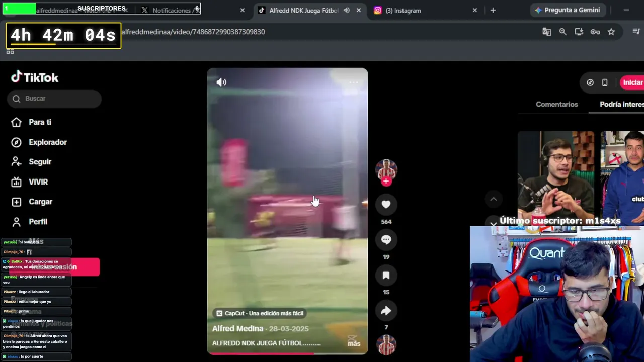This screenshot has height=362, width=644.
Task: Click the TikTok logo
Action: (x=35, y=77)
